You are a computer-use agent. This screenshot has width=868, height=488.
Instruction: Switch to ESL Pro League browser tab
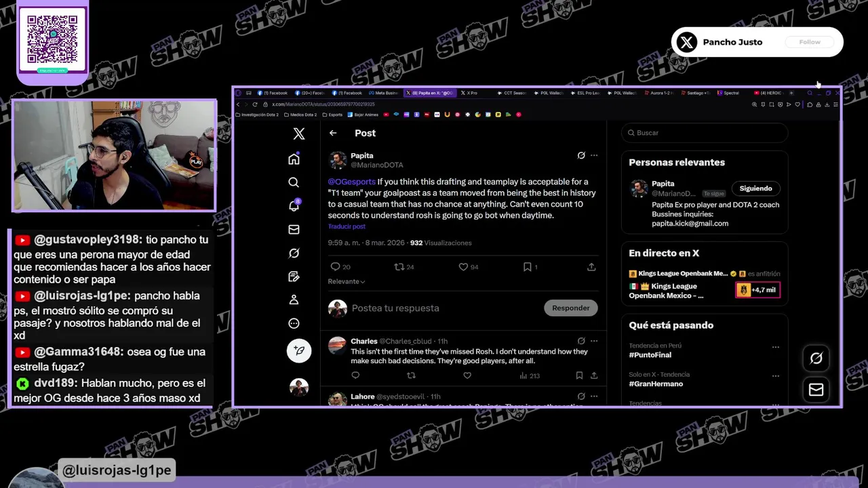click(x=585, y=93)
